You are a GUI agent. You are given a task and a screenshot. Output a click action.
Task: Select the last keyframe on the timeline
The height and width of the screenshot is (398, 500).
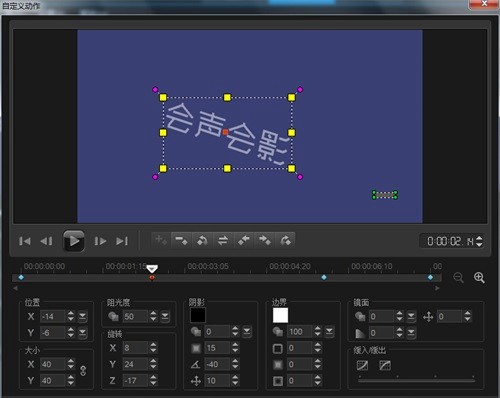click(430, 277)
